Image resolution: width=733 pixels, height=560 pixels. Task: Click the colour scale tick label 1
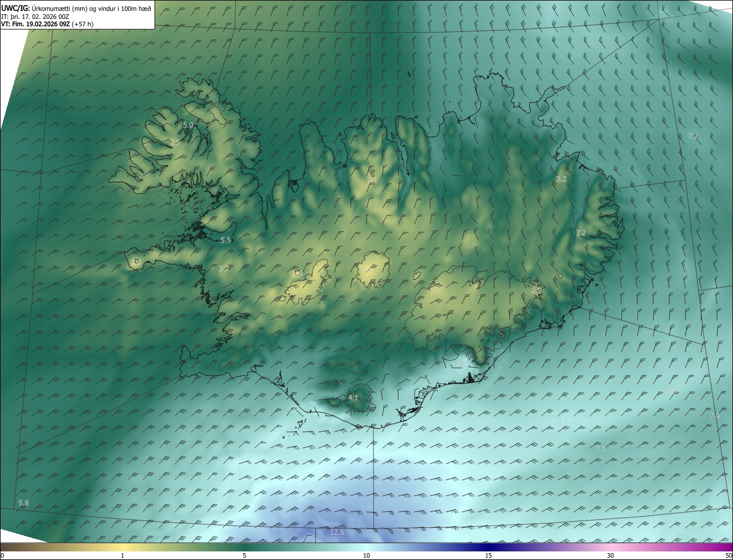click(123, 555)
